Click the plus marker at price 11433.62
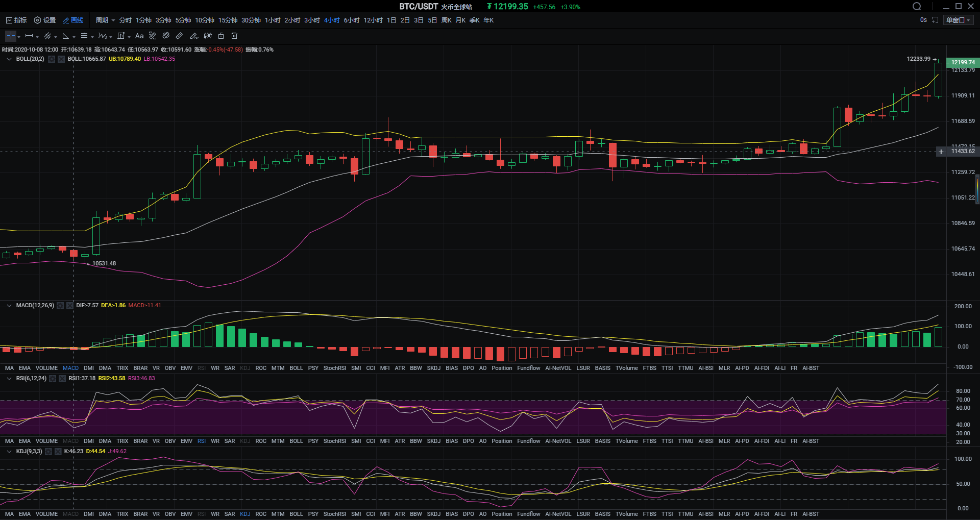Image resolution: width=980 pixels, height=520 pixels. [941, 152]
